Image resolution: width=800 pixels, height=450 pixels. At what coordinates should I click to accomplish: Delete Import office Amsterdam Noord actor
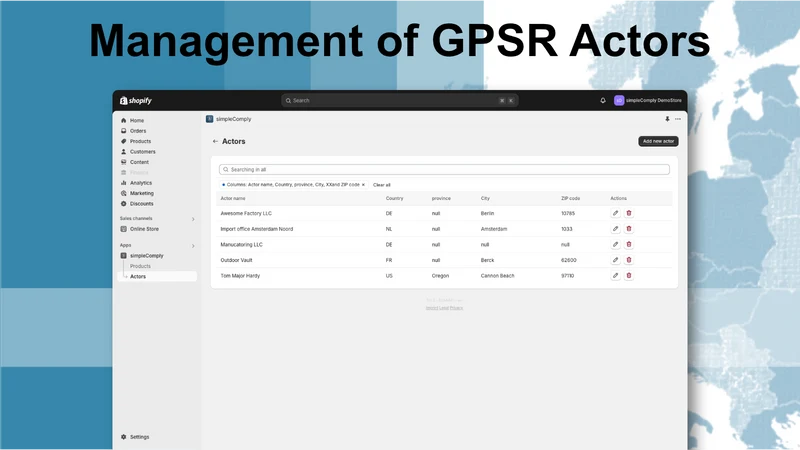coord(629,229)
